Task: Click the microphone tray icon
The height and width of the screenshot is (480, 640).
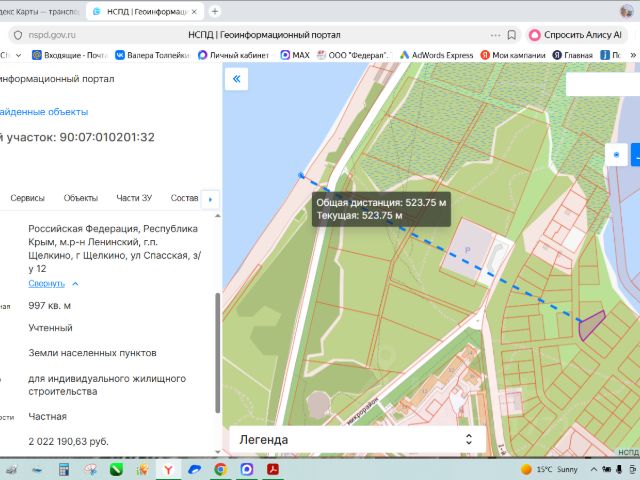Action: point(619,469)
